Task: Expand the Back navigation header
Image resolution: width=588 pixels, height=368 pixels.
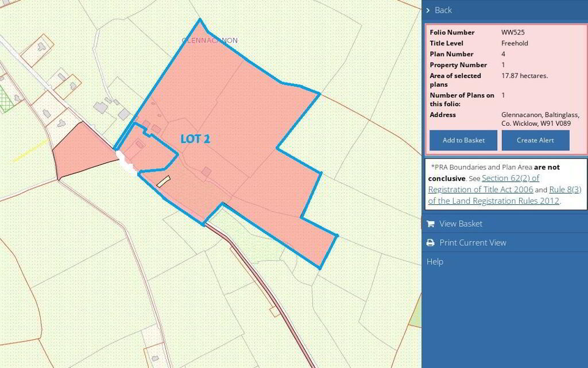Action: click(443, 10)
